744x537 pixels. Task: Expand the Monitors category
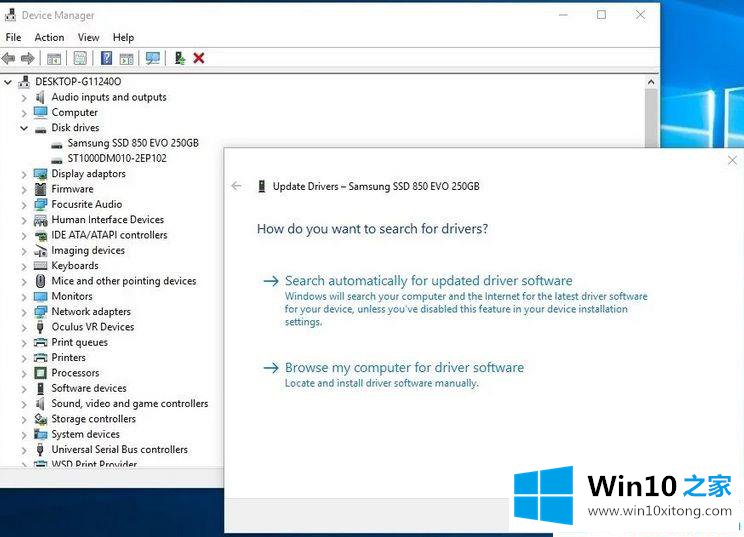tap(24, 296)
